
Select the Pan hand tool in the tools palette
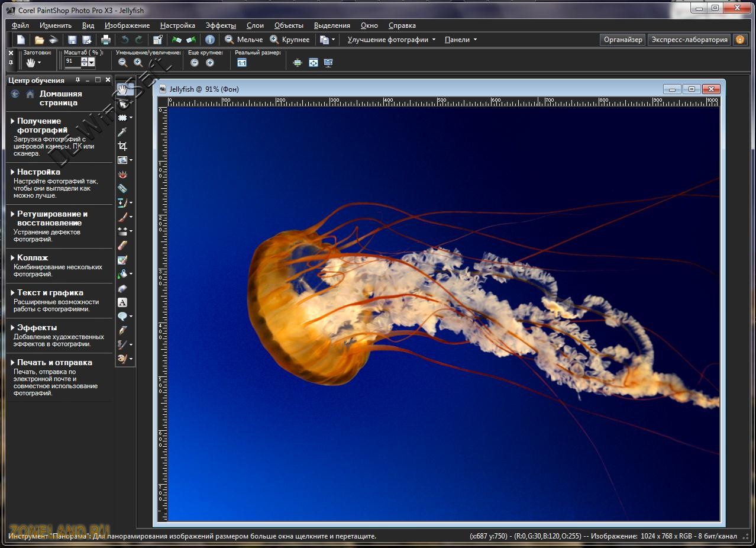(x=122, y=89)
